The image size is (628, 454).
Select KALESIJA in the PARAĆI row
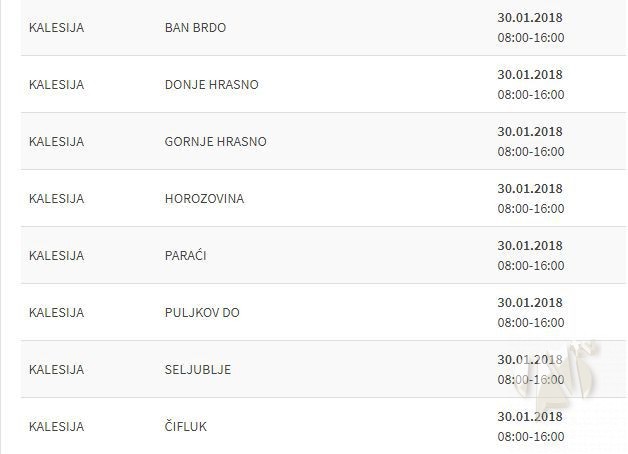pos(56,255)
